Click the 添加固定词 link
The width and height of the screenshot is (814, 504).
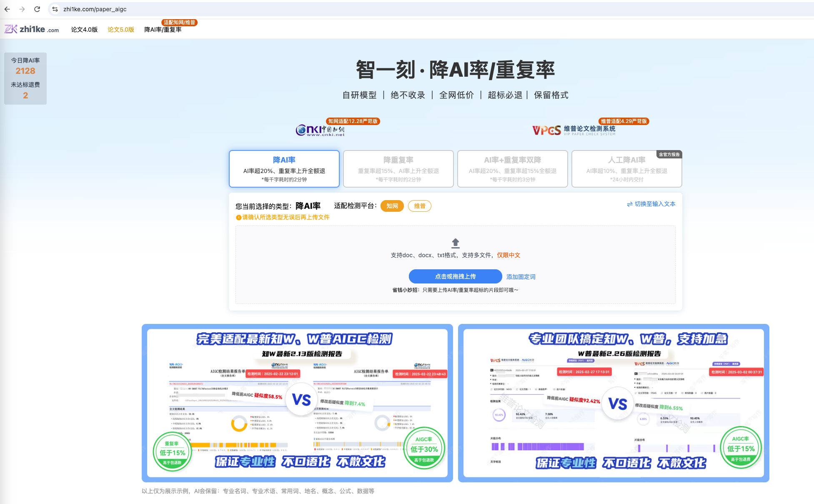click(521, 277)
